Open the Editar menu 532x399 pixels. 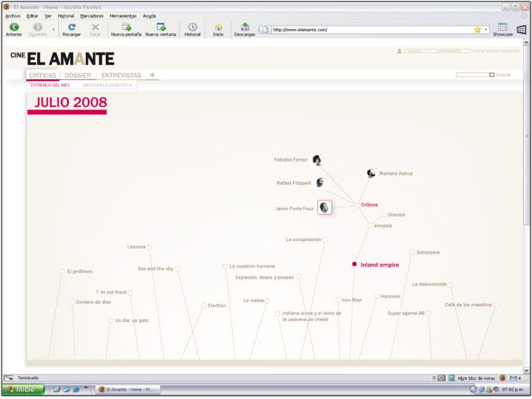click(x=33, y=16)
